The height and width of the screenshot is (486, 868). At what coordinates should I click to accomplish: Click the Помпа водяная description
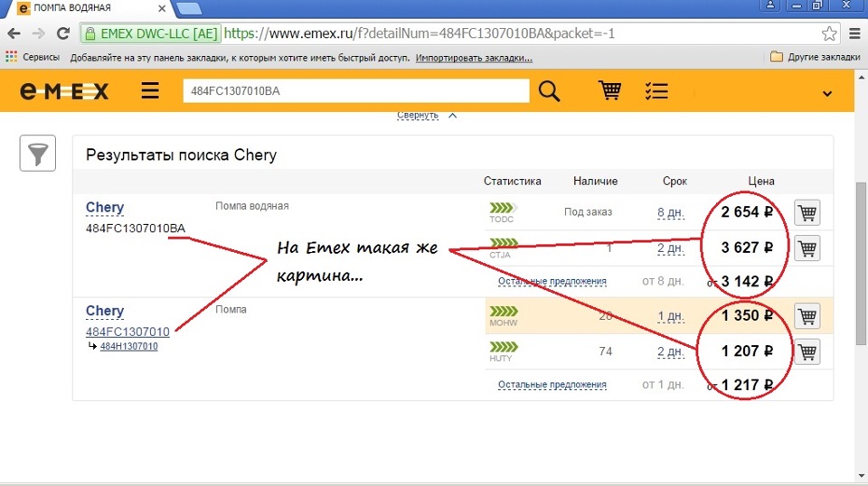click(x=252, y=206)
